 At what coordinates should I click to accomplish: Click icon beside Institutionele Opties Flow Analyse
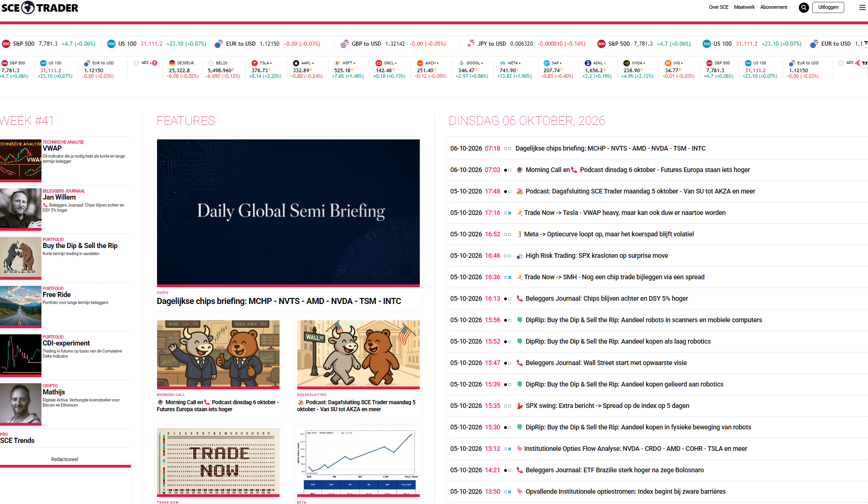click(519, 449)
